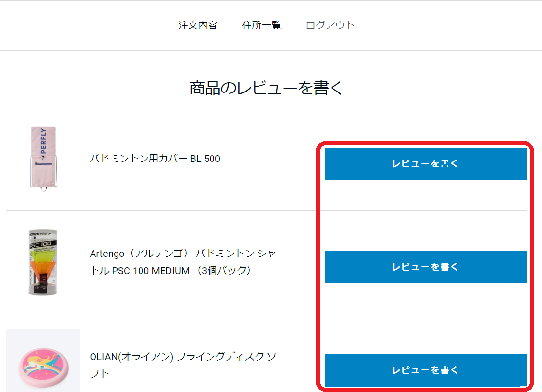The image size is (542, 392).
Task: Open the pink flying disc thumbnail
Action: click(43, 361)
